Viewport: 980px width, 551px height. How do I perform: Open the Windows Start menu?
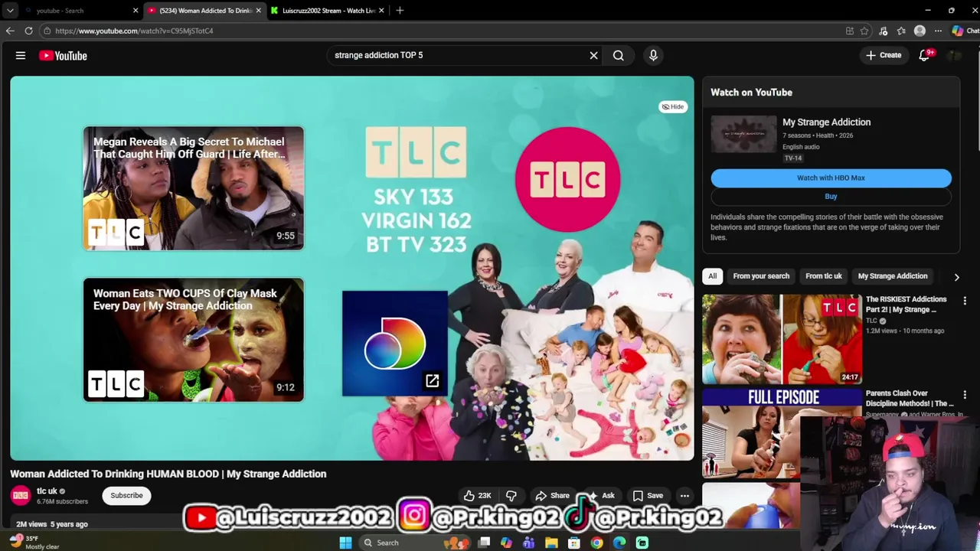click(x=345, y=543)
